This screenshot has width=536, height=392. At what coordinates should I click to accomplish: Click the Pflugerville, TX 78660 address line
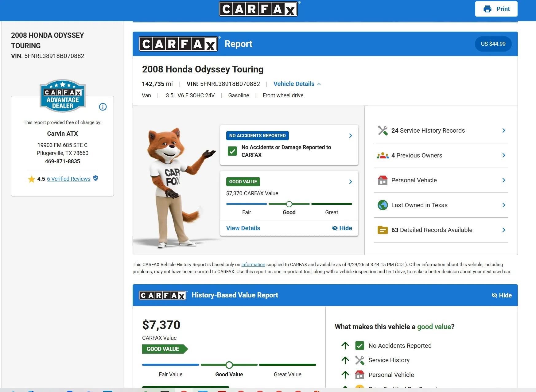pos(63,153)
